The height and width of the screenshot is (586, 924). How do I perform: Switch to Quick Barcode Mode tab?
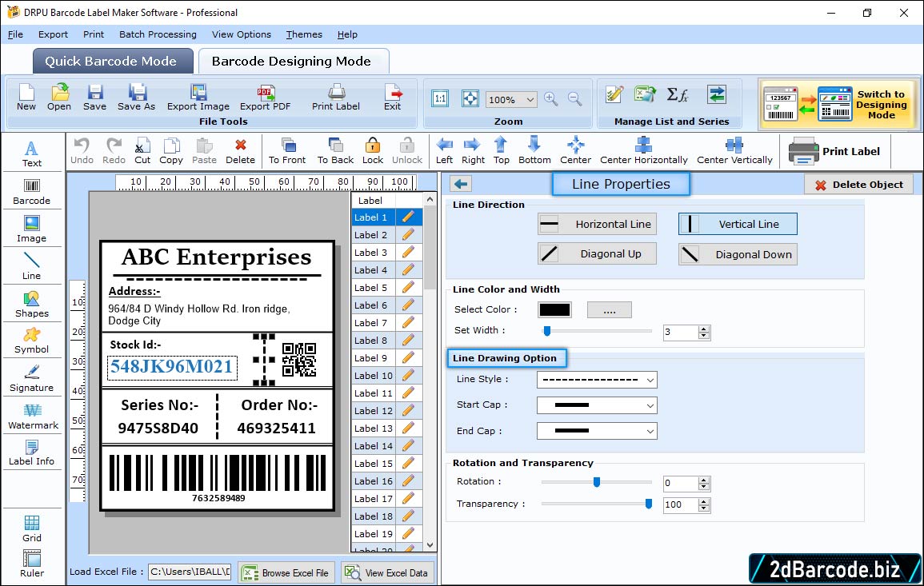[x=113, y=62]
